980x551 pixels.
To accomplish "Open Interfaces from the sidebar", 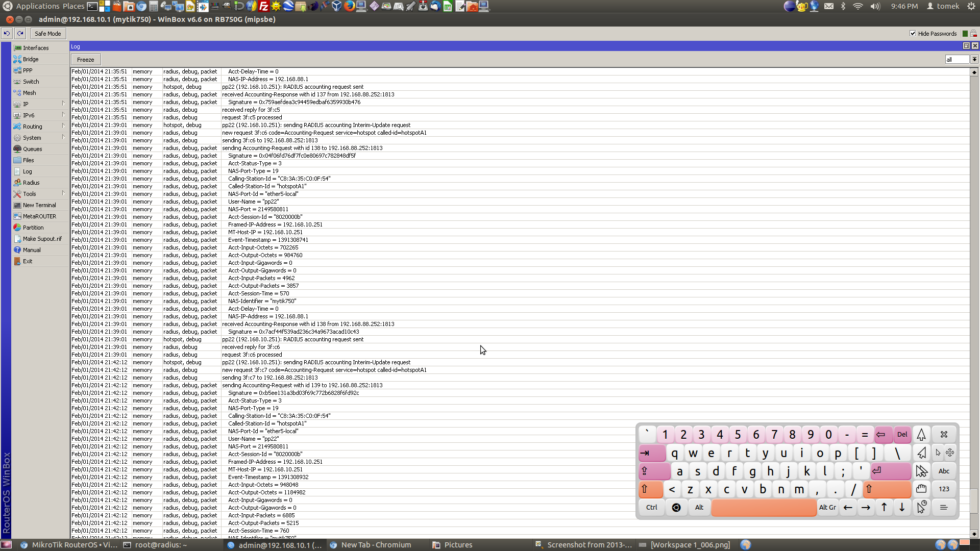I will 35,48.
